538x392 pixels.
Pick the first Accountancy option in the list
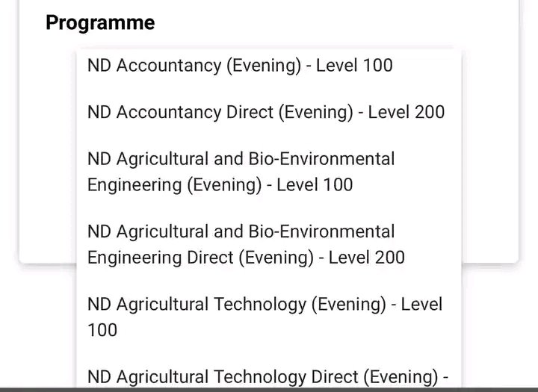coord(239,66)
